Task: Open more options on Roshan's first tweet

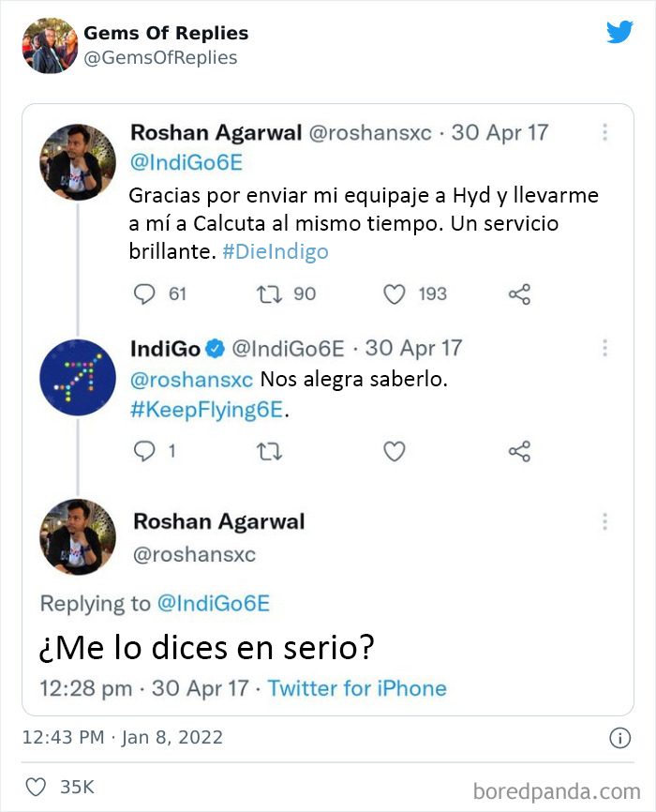Action: tap(604, 133)
